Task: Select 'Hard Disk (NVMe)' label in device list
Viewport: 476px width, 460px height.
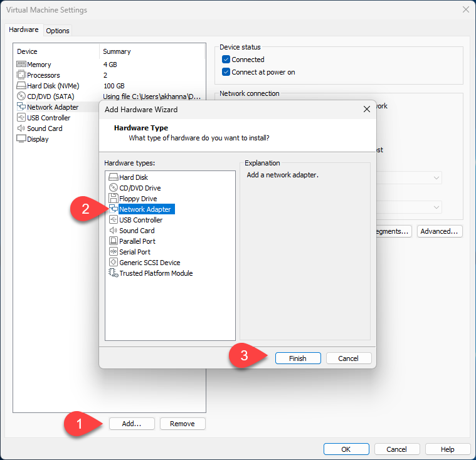Action: coord(53,86)
